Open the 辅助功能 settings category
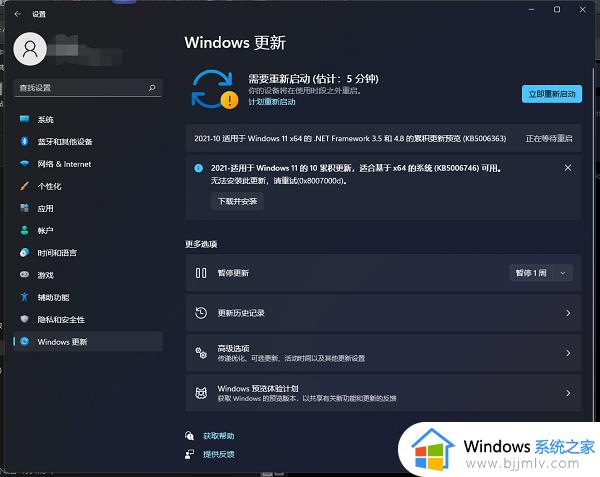Viewport: 600px width, 477px height. (x=88, y=297)
